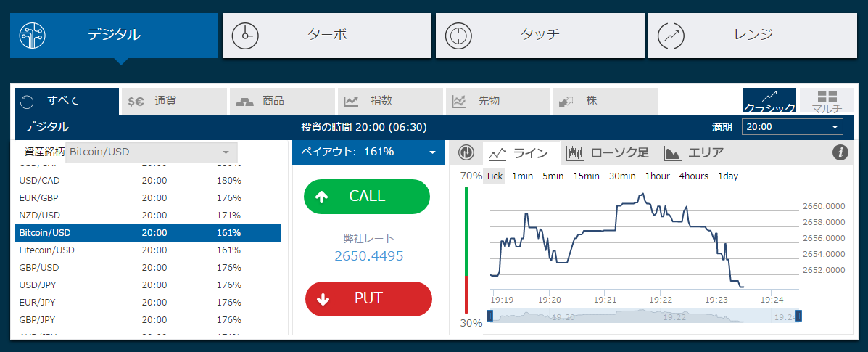The image size is (868, 352).
Task: Select the 1day chart interval
Action: 728,176
